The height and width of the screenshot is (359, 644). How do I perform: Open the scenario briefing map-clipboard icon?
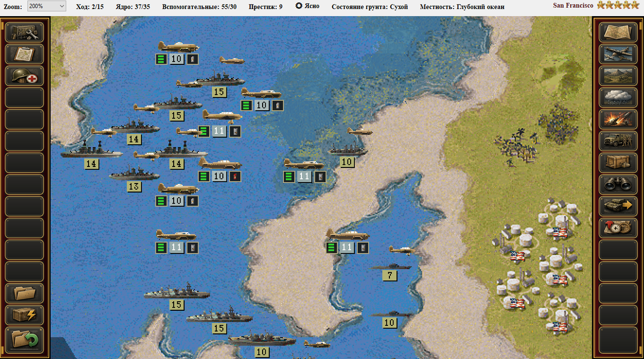click(25, 54)
